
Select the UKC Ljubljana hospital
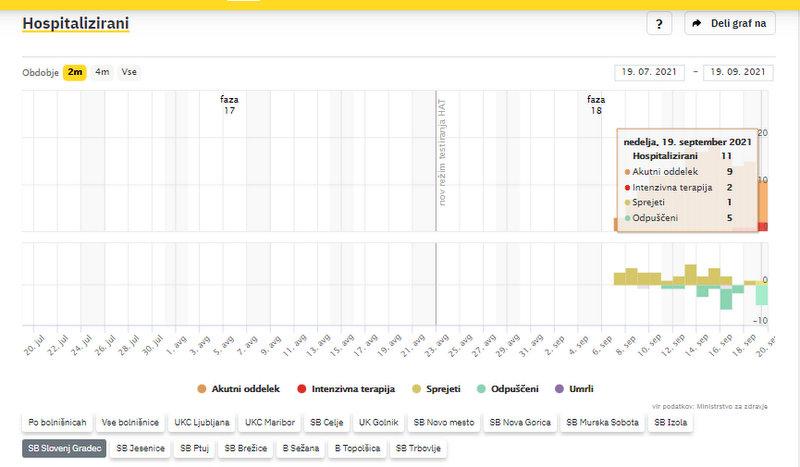tap(201, 423)
